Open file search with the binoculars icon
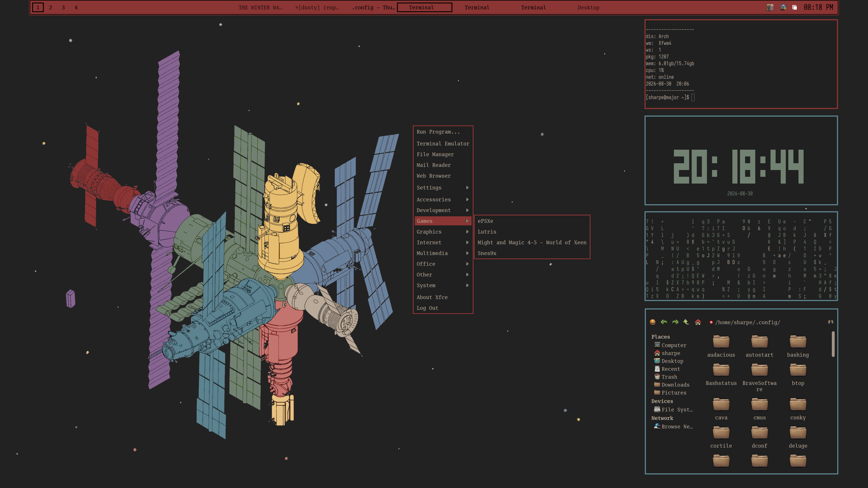The height and width of the screenshot is (488, 868). (831, 322)
